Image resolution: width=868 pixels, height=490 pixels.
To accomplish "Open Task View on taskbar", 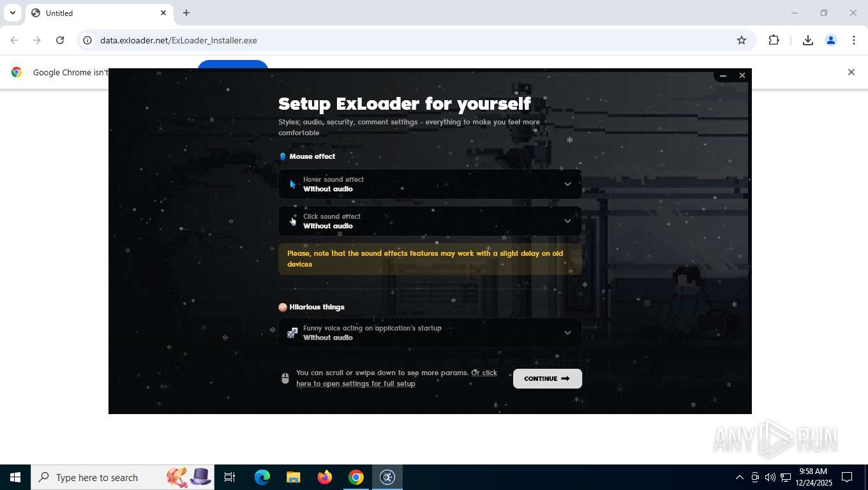I will tap(230, 477).
